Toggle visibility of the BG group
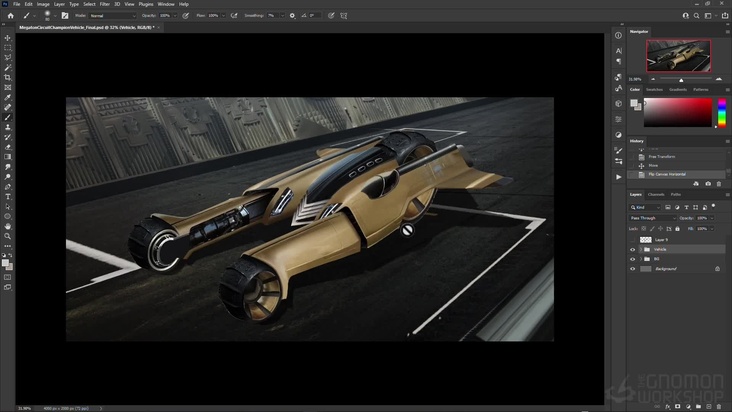 pyautogui.click(x=632, y=259)
